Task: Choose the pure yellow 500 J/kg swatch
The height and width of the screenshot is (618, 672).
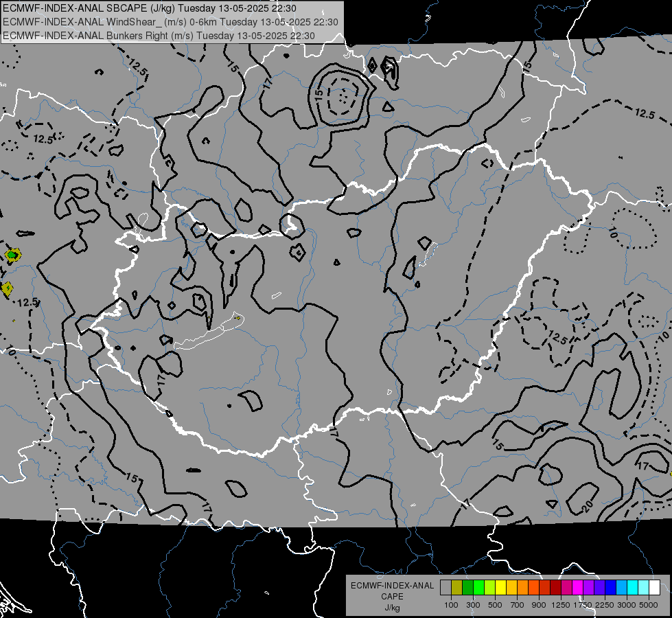Action: point(500,587)
